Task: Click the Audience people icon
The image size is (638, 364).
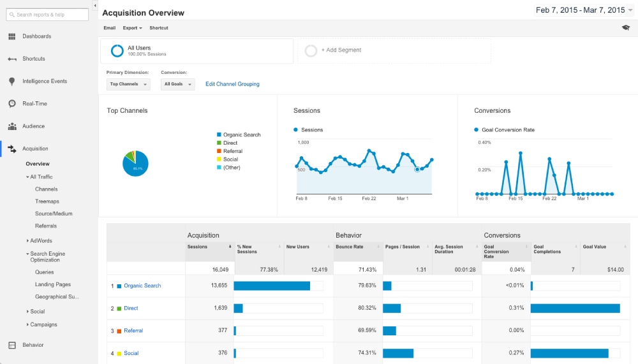Action: tap(12, 126)
